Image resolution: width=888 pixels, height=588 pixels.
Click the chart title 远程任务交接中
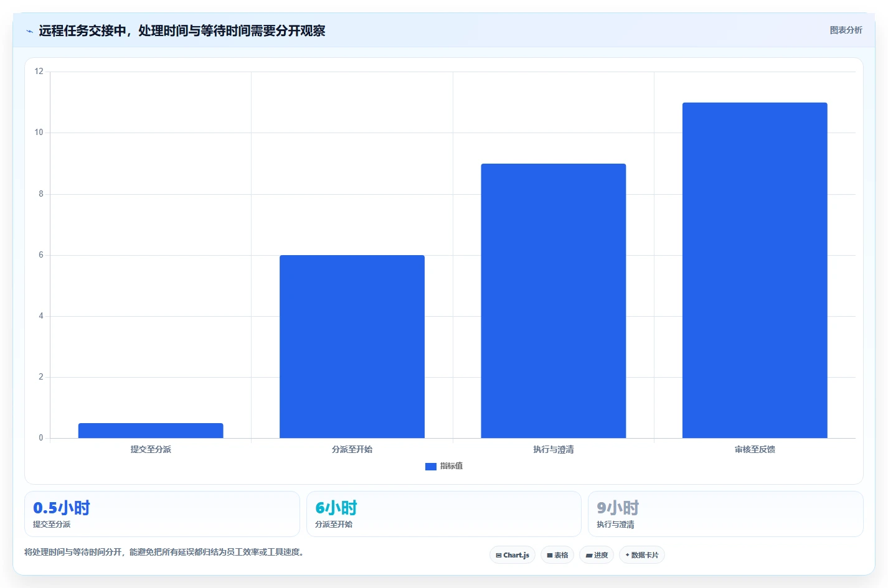83,30
